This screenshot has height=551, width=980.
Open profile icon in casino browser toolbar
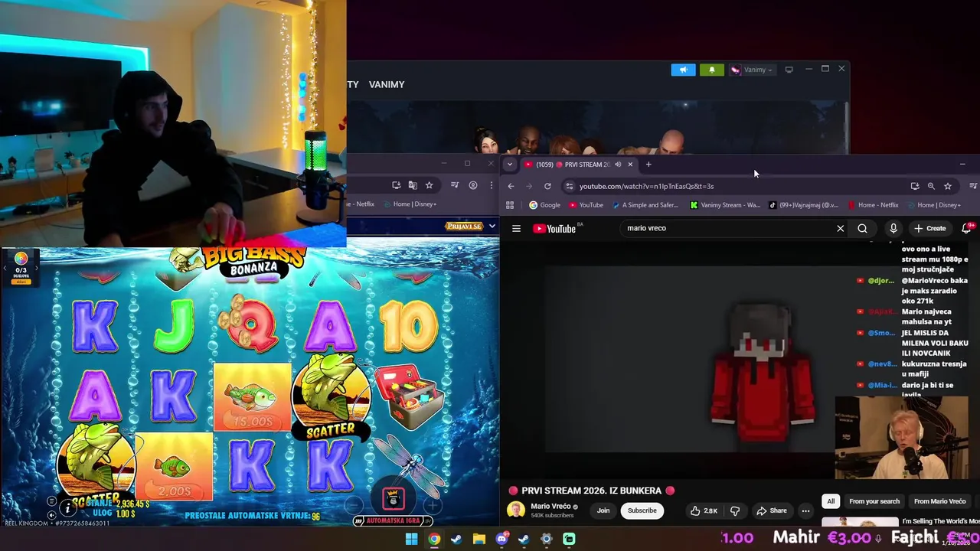click(x=473, y=185)
